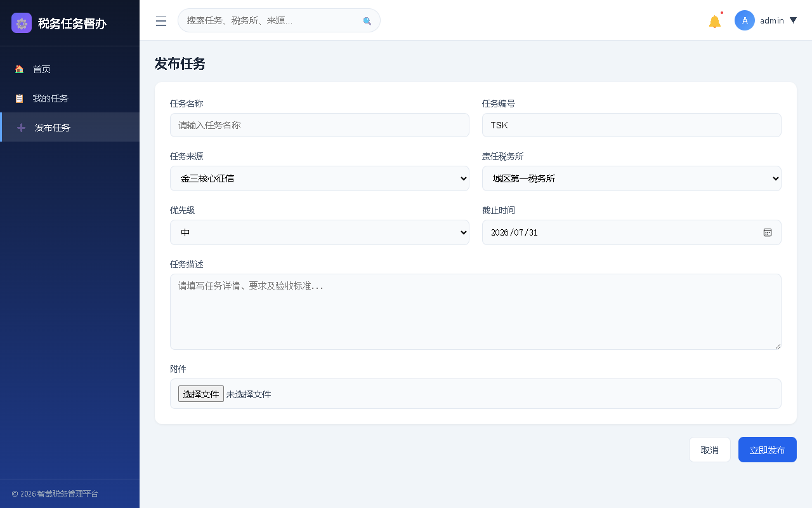
Task: Toggle the hamburger sidebar menu
Action: tap(161, 21)
